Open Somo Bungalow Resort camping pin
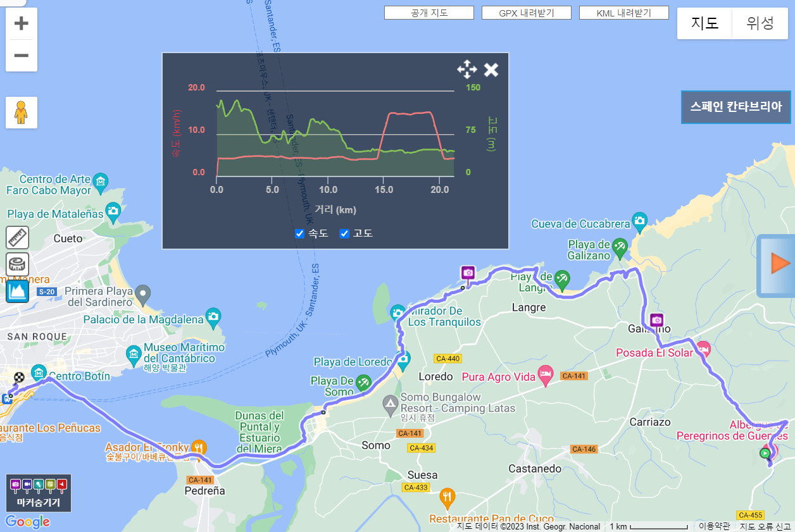This screenshot has width=795, height=532. tap(391, 403)
